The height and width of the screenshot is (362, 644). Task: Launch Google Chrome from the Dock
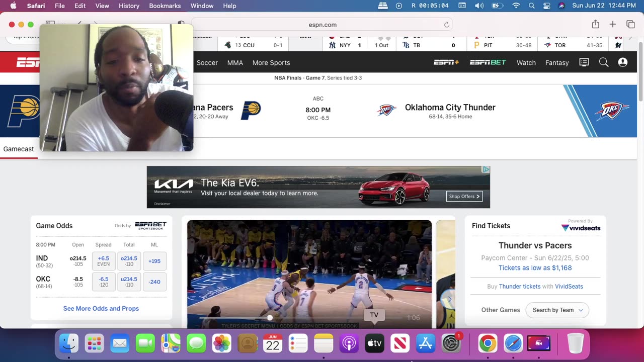pos(488,343)
